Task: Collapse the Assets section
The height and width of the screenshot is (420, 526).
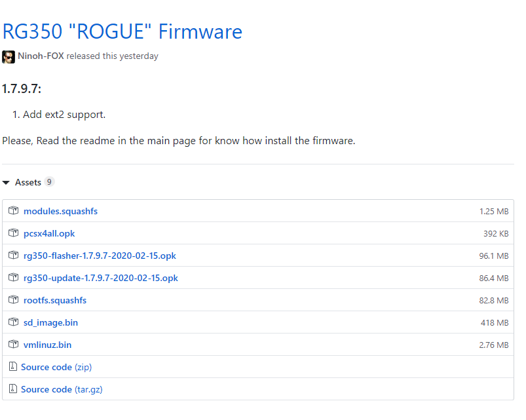Action: point(7,182)
